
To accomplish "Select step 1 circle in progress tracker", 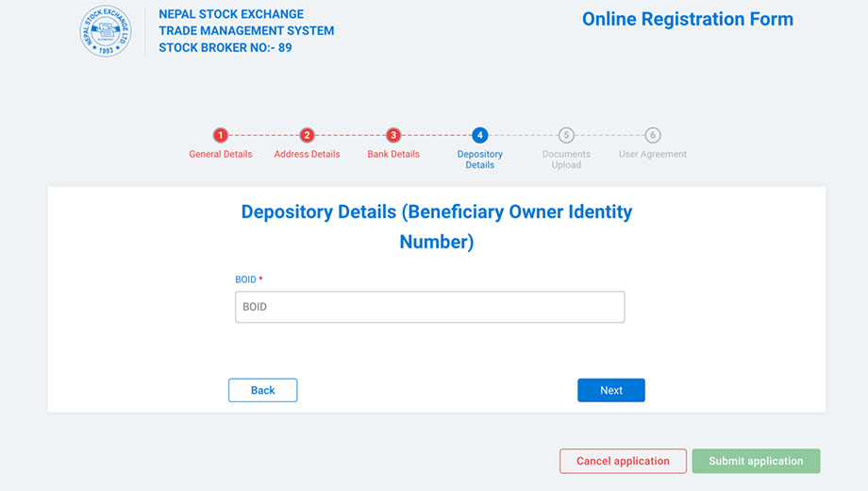I will click(221, 135).
